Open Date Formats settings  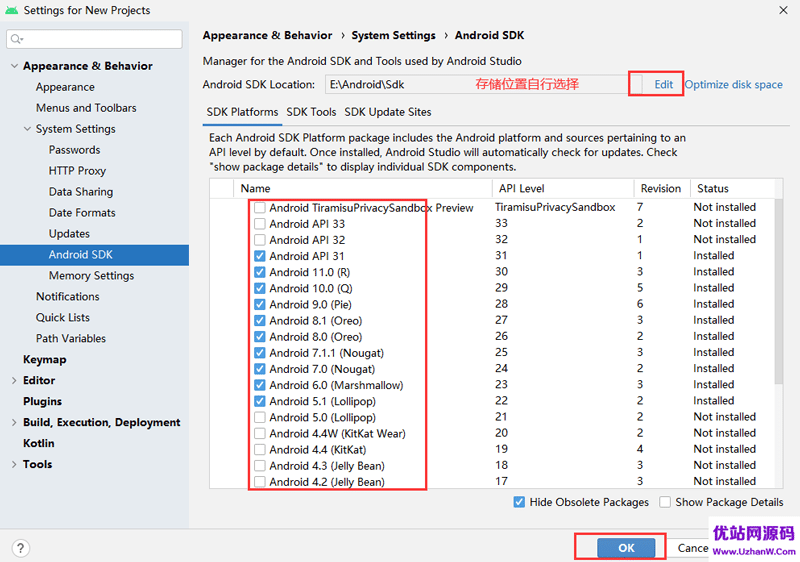click(x=82, y=213)
